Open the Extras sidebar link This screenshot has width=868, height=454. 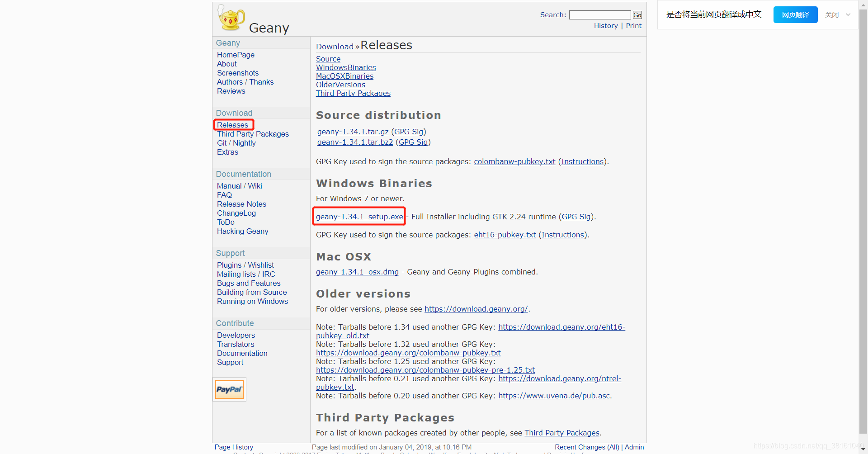(x=227, y=152)
